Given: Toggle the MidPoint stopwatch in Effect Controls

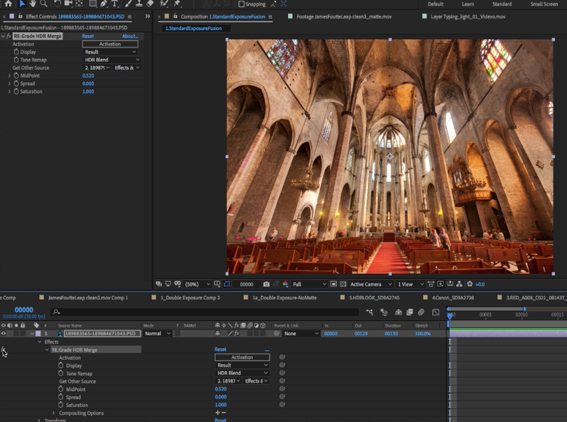Looking at the screenshot, I should click(x=16, y=76).
